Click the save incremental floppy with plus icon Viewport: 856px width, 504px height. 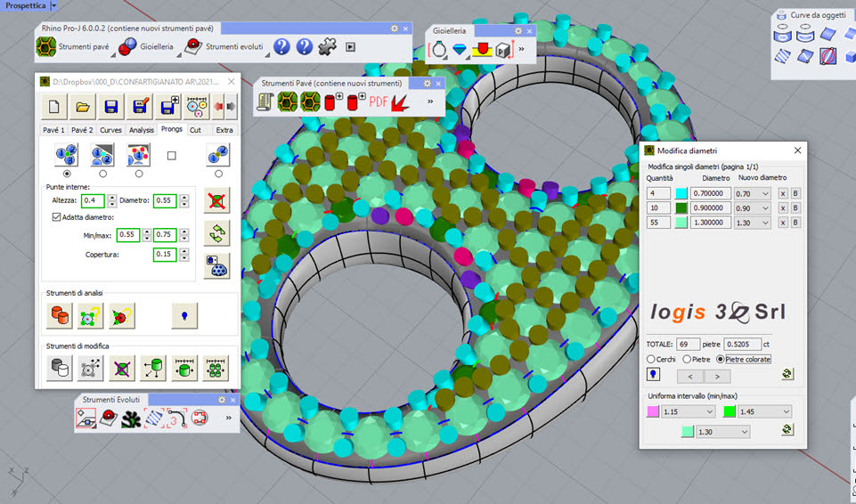pos(168,106)
